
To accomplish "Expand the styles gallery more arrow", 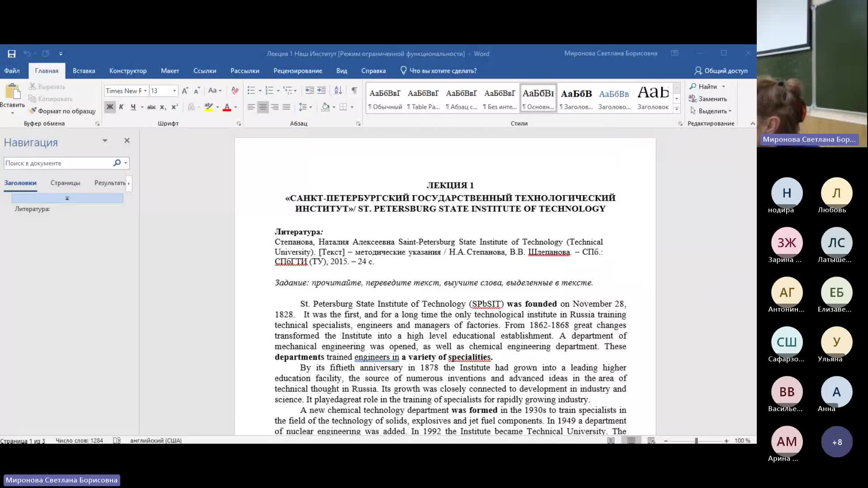I will point(677,109).
